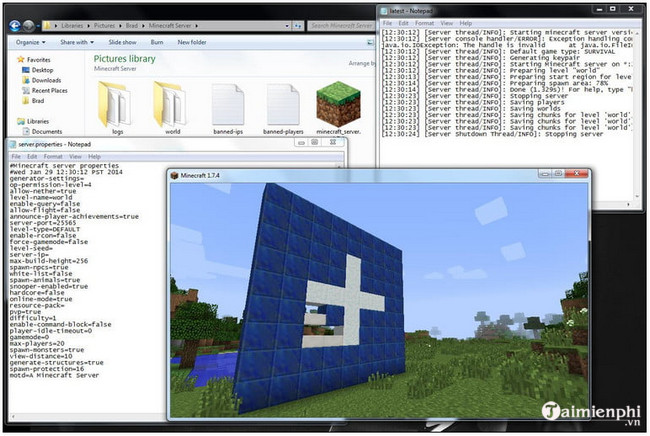Click Libraries in the address breadcrumb

[72, 26]
